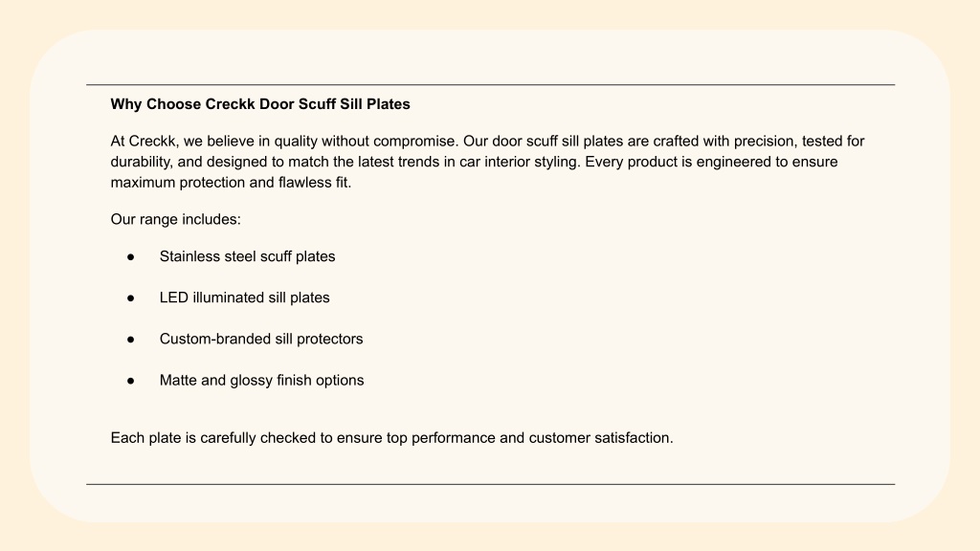
Task: Click the bullet before "Stainless steel scuff plates"
Action: pyautogui.click(x=130, y=256)
